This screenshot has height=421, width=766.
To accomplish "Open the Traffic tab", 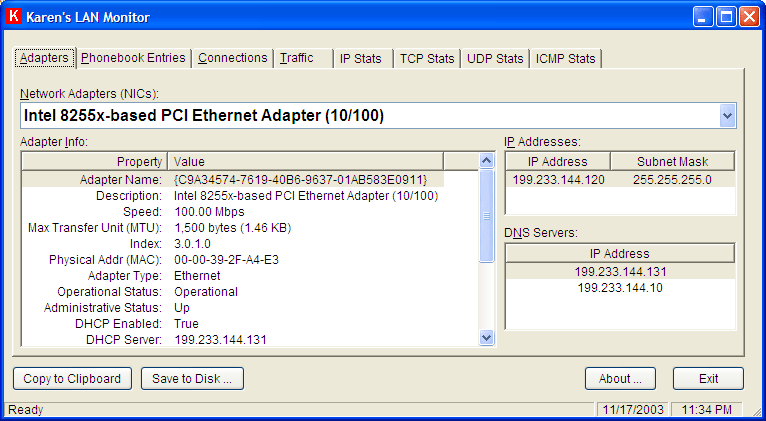I will pos(303,58).
